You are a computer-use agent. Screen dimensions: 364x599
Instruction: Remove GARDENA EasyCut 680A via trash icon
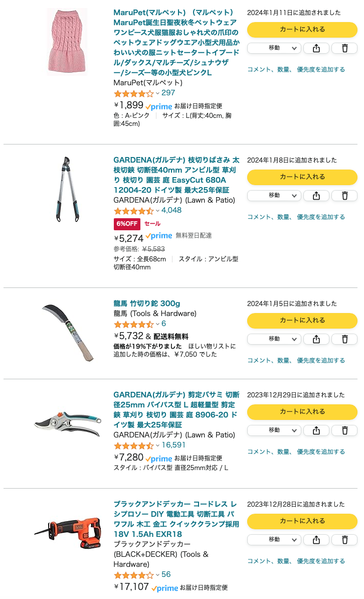click(x=344, y=196)
